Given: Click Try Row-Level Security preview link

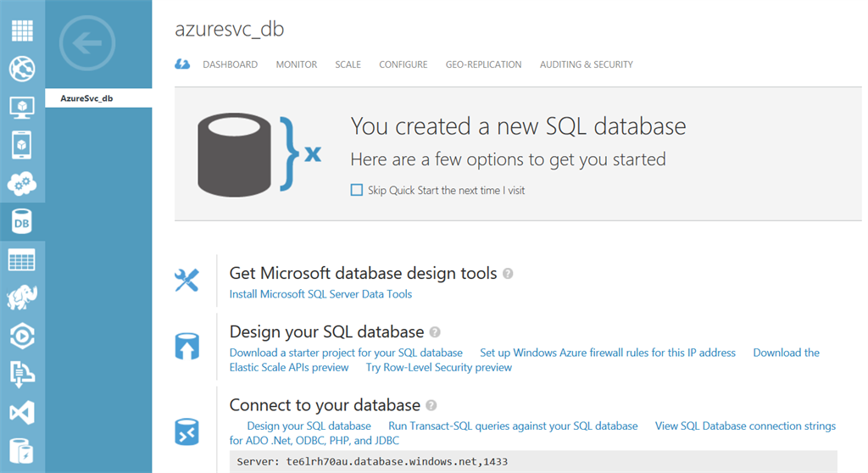Looking at the screenshot, I should pos(438,367).
